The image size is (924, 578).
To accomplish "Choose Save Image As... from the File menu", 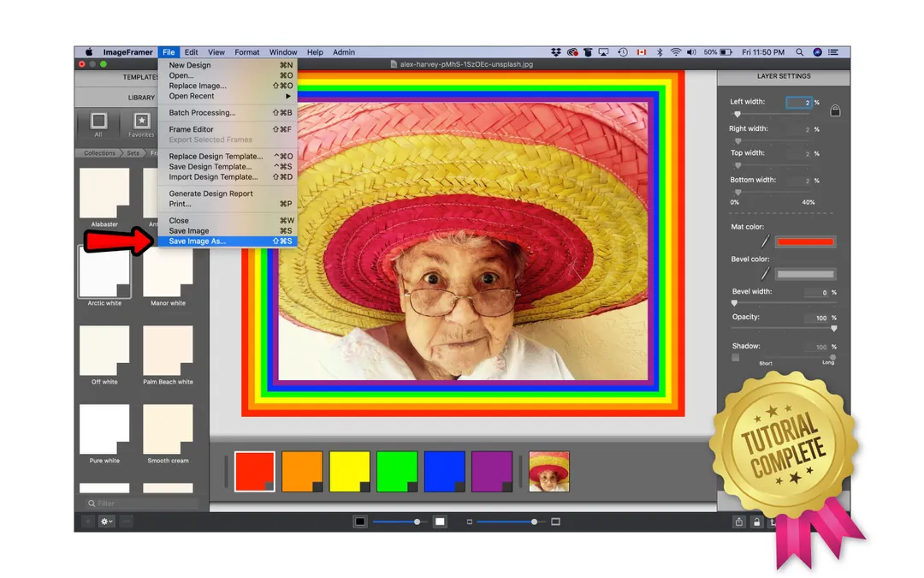I will pos(228,241).
